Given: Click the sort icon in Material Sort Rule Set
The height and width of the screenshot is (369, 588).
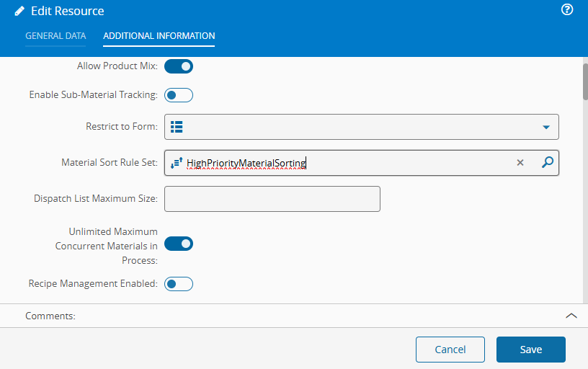Looking at the screenshot, I should click(177, 164).
